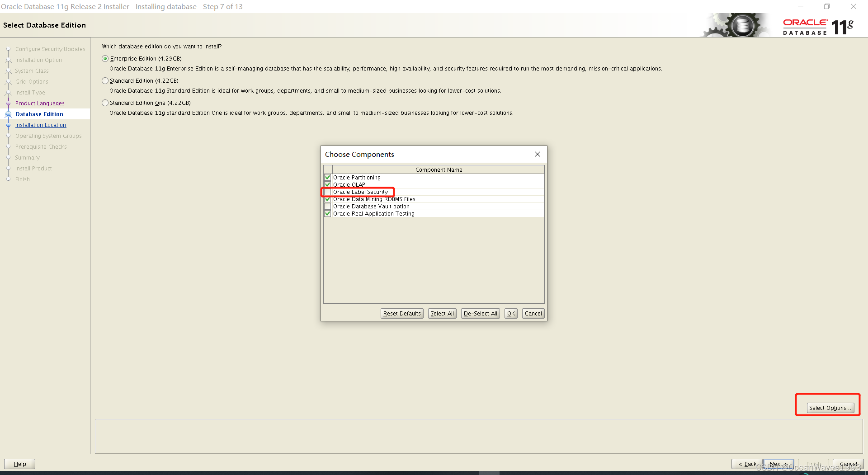Close the Choose Components dialog with X
Image resolution: width=868 pixels, height=475 pixels.
pos(538,155)
